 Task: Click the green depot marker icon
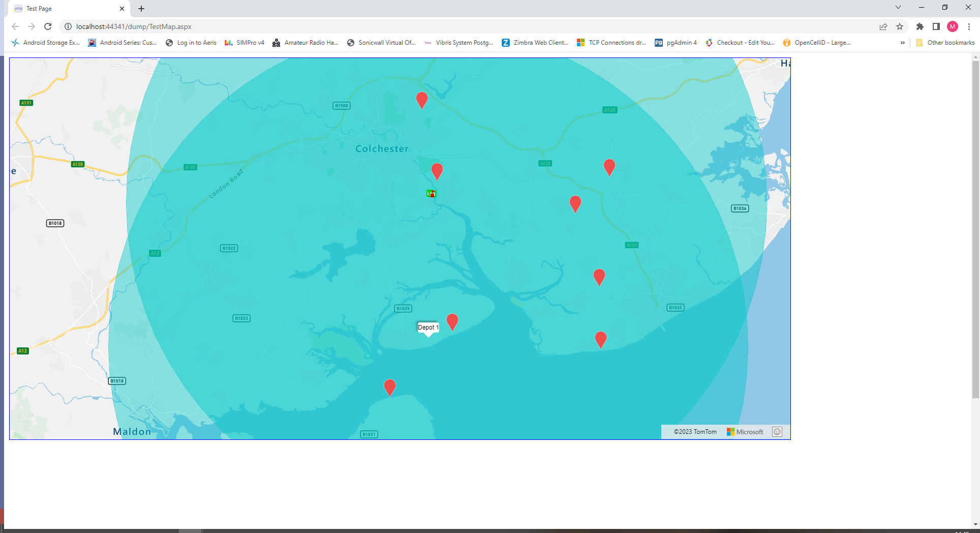pos(431,193)
